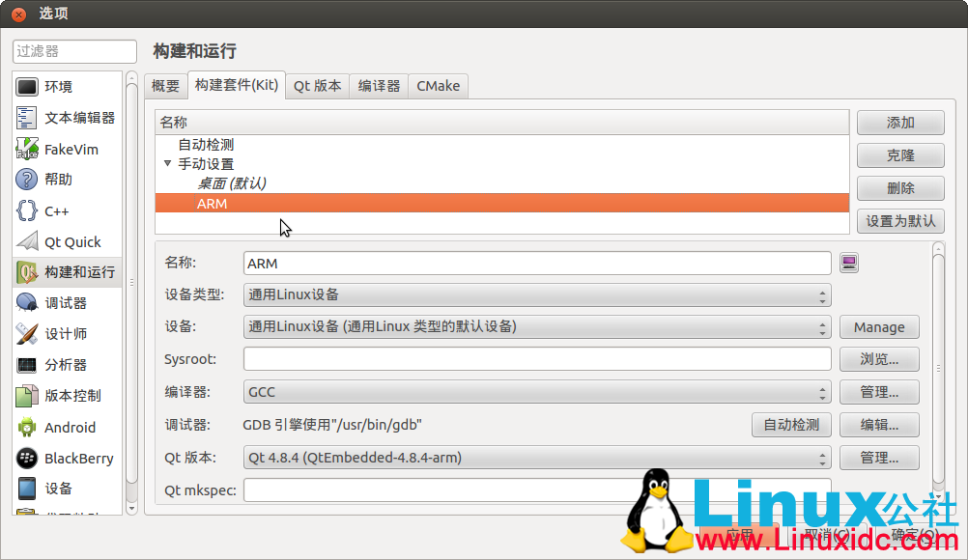
Task: Click the 克隆 clone button
Action: 899,155
